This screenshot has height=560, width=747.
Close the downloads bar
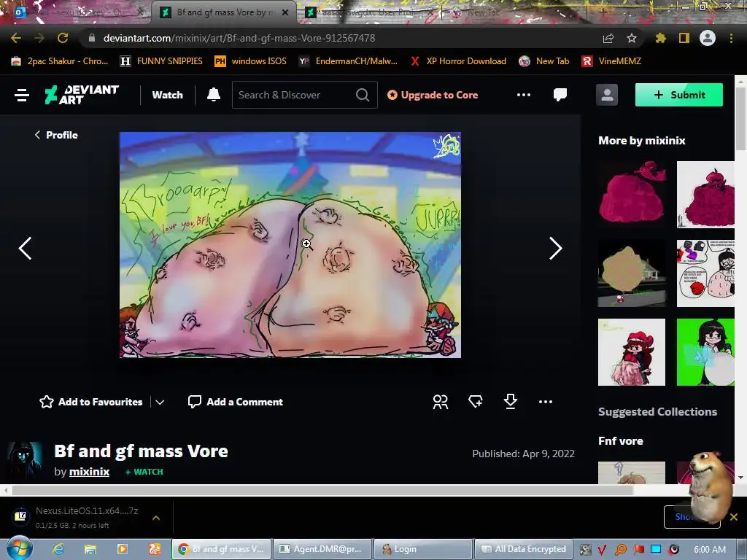734,517
